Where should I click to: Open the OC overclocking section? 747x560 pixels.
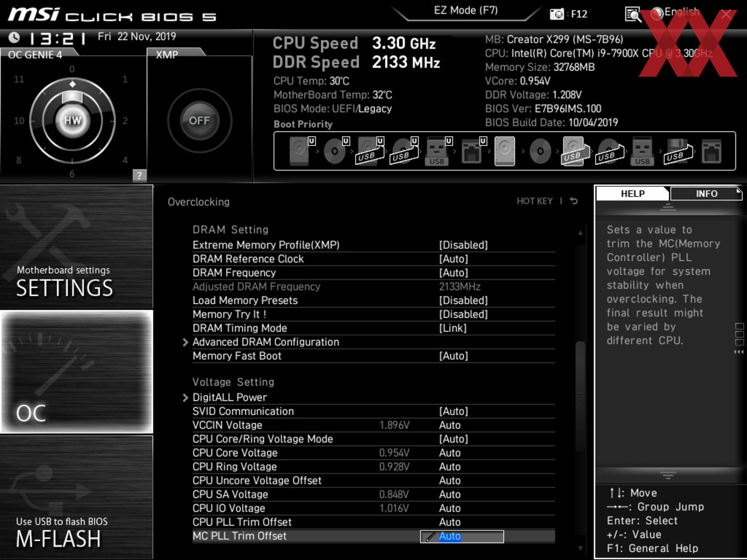[x=76, y=372]
